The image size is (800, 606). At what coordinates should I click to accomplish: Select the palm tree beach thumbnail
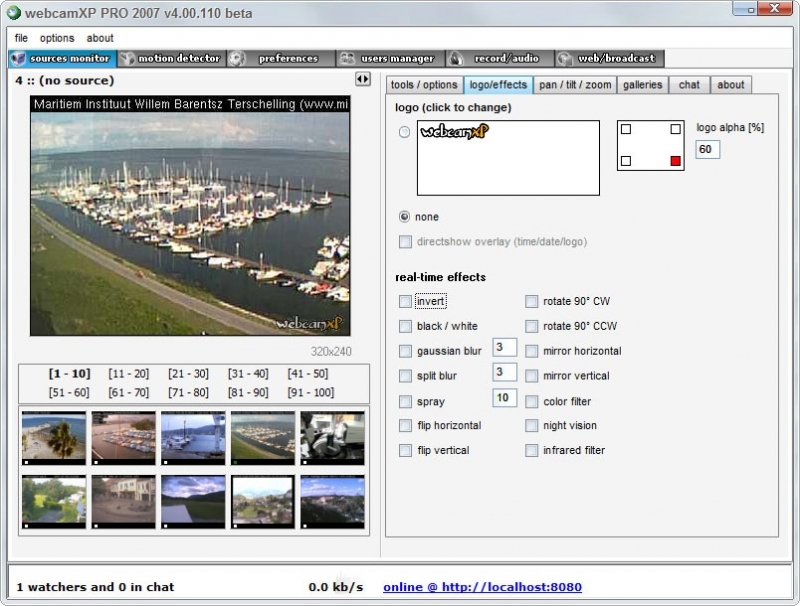click(x=54, y=438)
